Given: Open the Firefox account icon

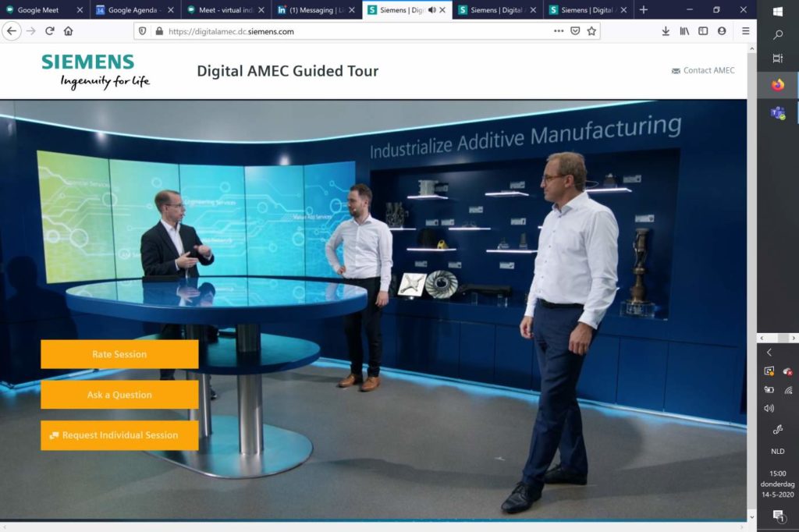Looking at the screenshot, I should (x=722, y=31).
